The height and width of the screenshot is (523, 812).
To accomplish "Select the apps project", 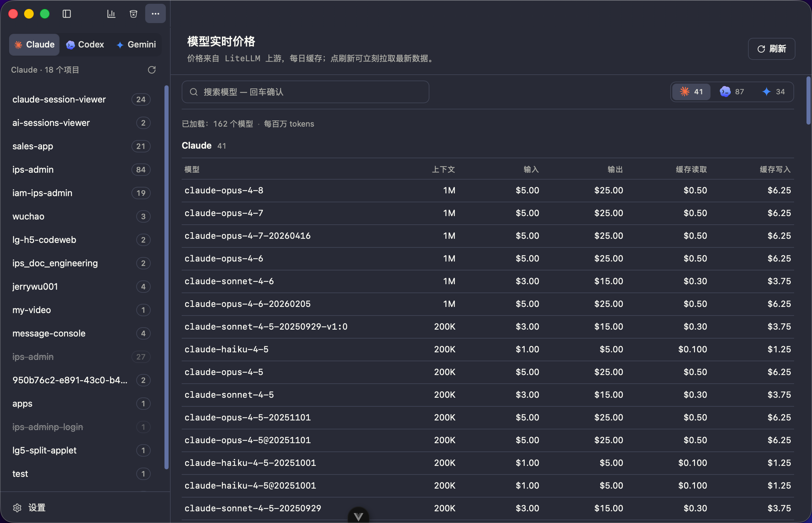I will point(82,404).
